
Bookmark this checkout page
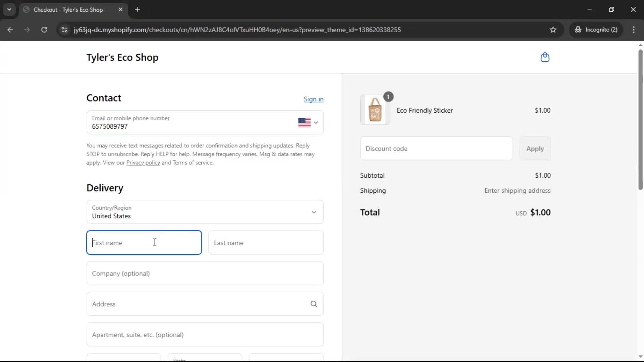click(552, 29)
